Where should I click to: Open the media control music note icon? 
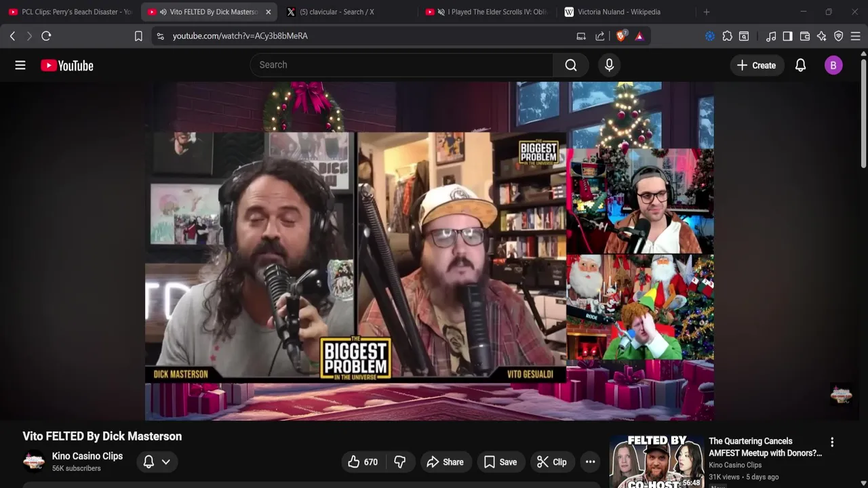(x=771, y=36)
